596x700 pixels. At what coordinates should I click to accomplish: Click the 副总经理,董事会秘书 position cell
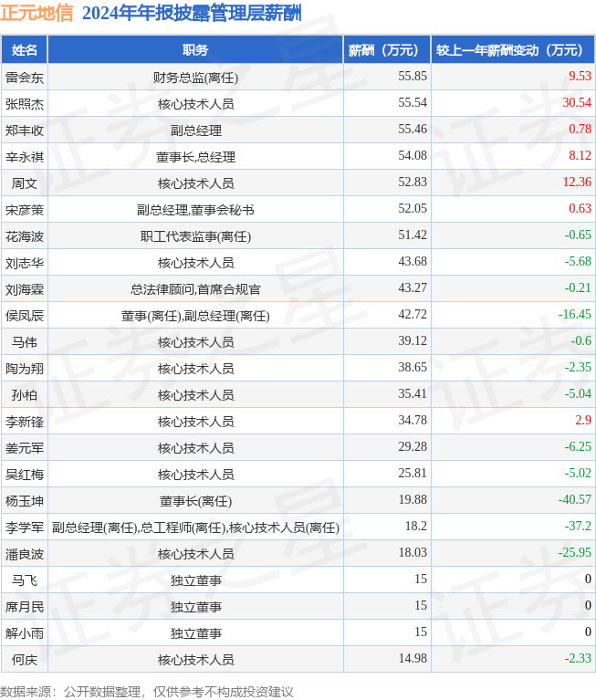(195, 210)
